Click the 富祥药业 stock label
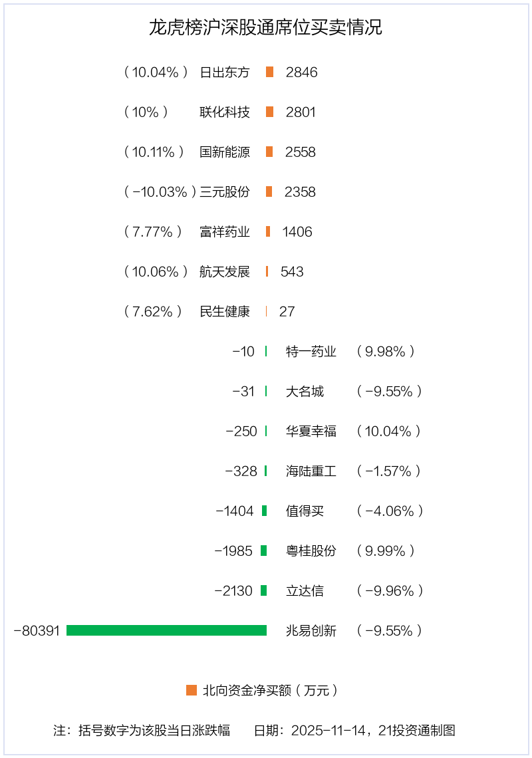Viewport: 532px width, 758px height. pyautogui.click(x=225, y=231)
